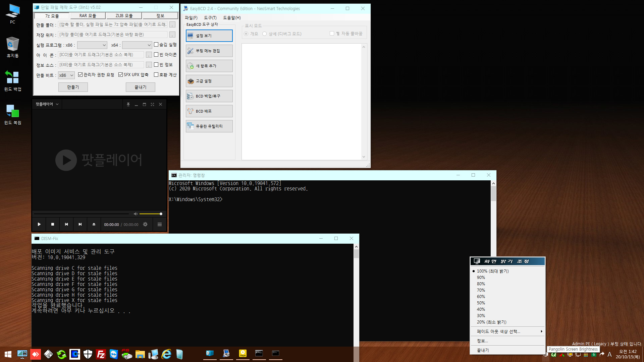Open the Windows Defender shield taskbar icon

coord(88,354)
